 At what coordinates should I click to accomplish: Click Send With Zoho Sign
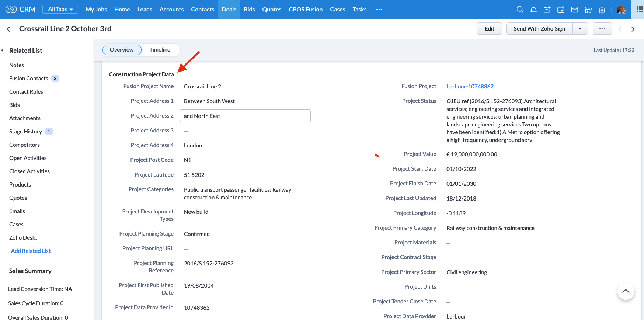tap(539, 29)
